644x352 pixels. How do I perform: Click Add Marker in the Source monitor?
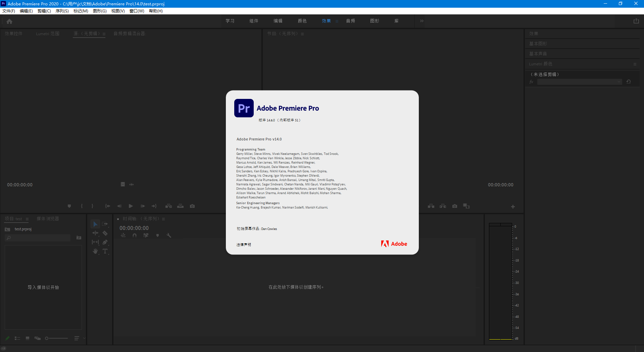pyautogui.click(x=69, y=206)
